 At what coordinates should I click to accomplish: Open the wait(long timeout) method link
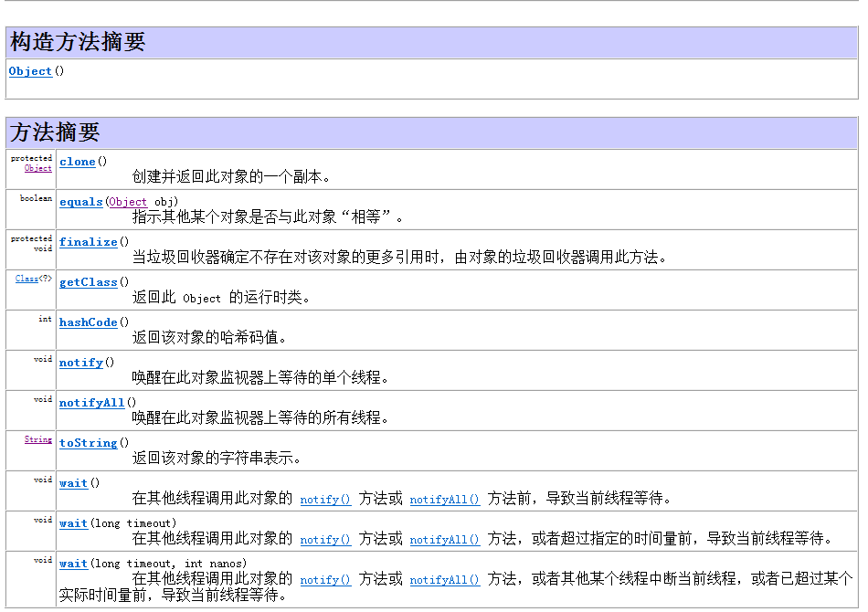(72, 522)
